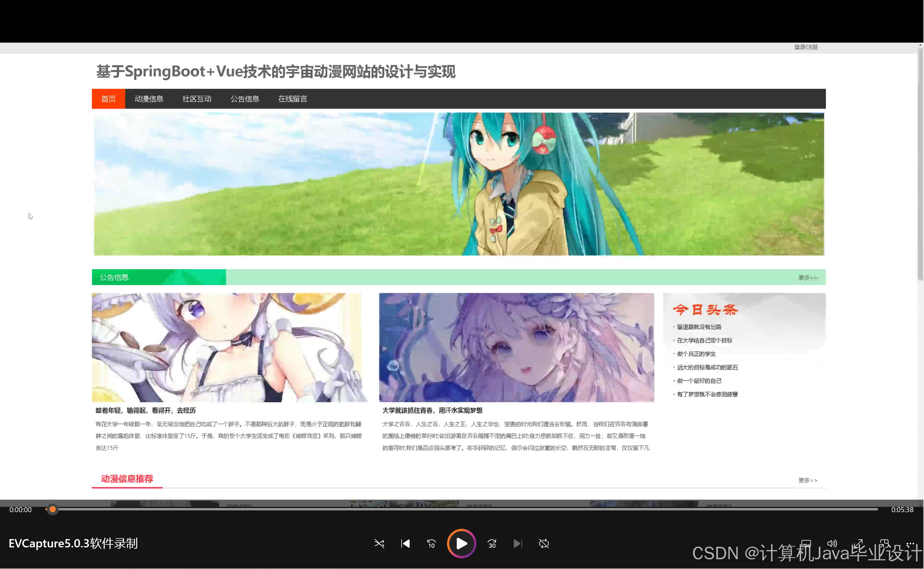
Task: Skip back 10 seconds
Action: point(432,544)
